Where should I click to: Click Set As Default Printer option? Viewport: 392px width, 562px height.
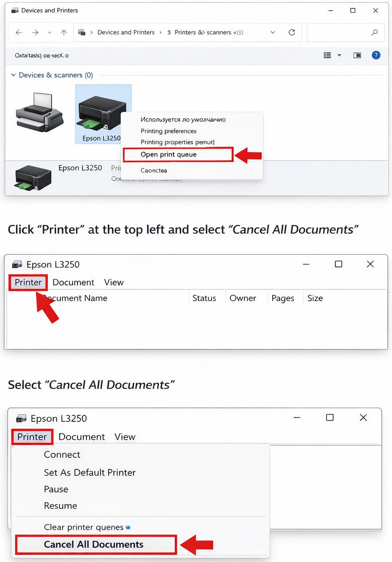point(90,472)
